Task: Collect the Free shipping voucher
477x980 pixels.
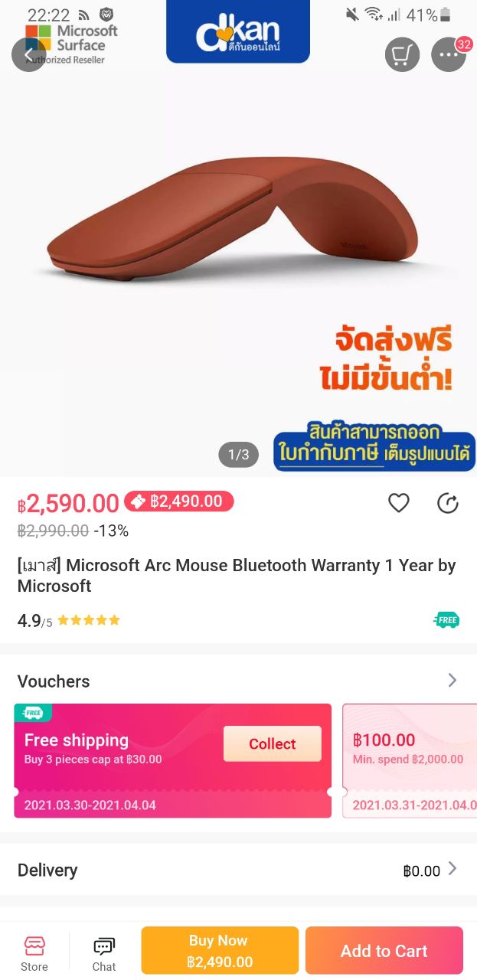Action: (273, 743)
